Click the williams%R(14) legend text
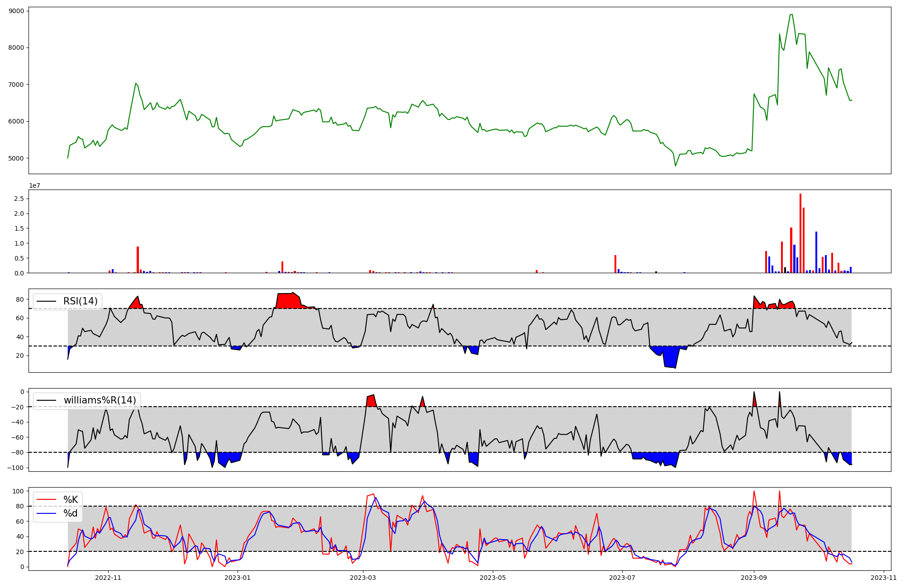The image size is (905, 588). tap(100, 400)
